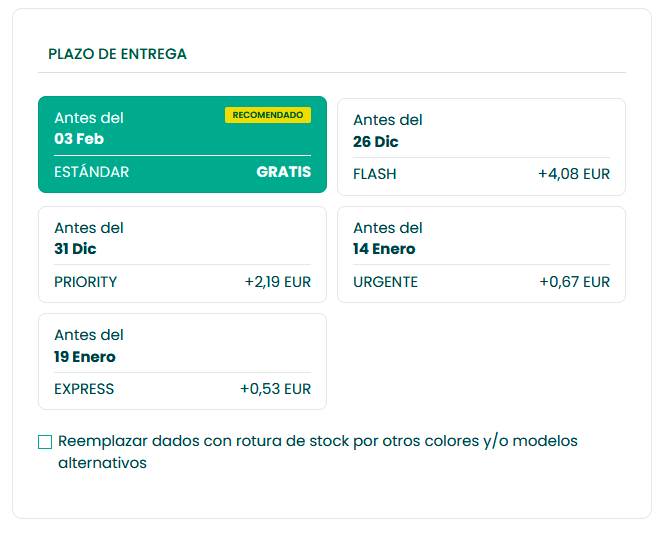
Task: Select the URGENTE delivery option
Action: (481, 254)
